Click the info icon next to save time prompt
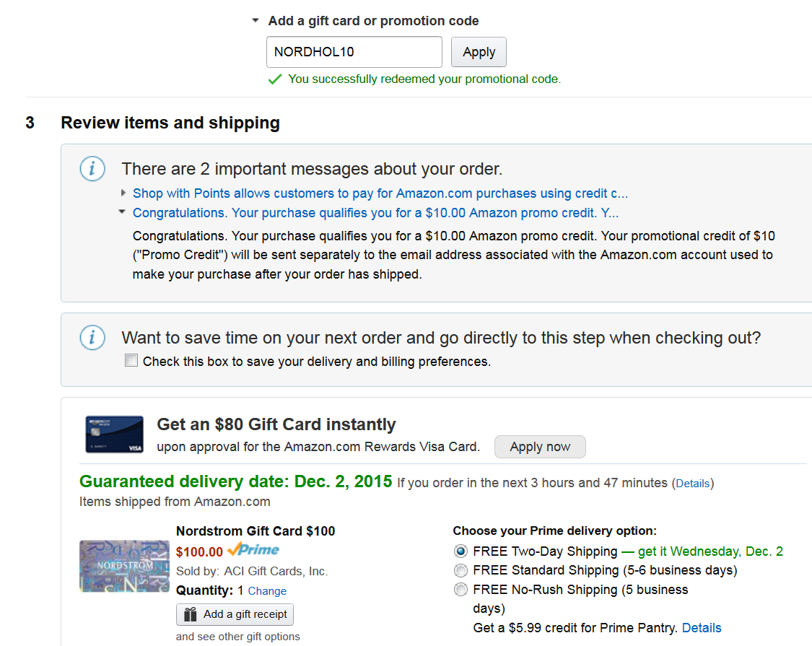The image size is (812, 646). pyautogui.click(x=92, y=338)
